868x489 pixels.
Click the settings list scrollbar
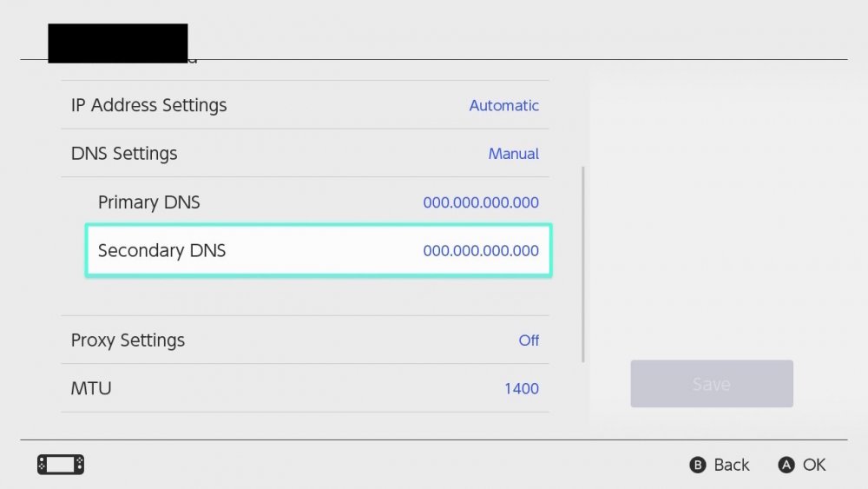(x=583, y=264)
